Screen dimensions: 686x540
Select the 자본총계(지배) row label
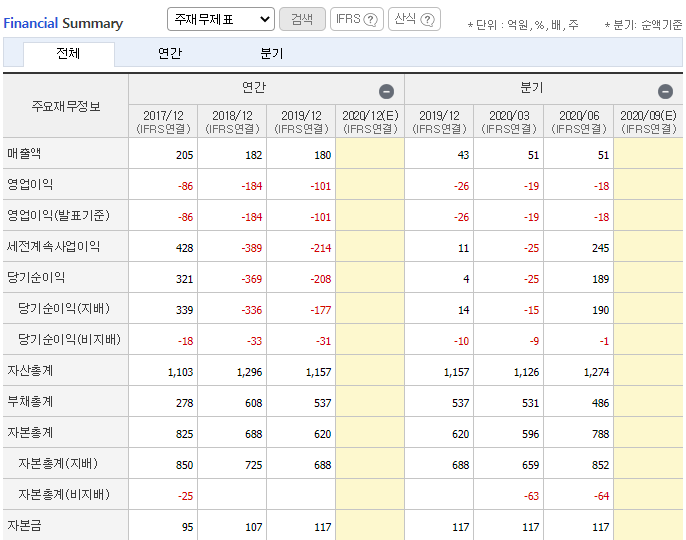point(58,464)
